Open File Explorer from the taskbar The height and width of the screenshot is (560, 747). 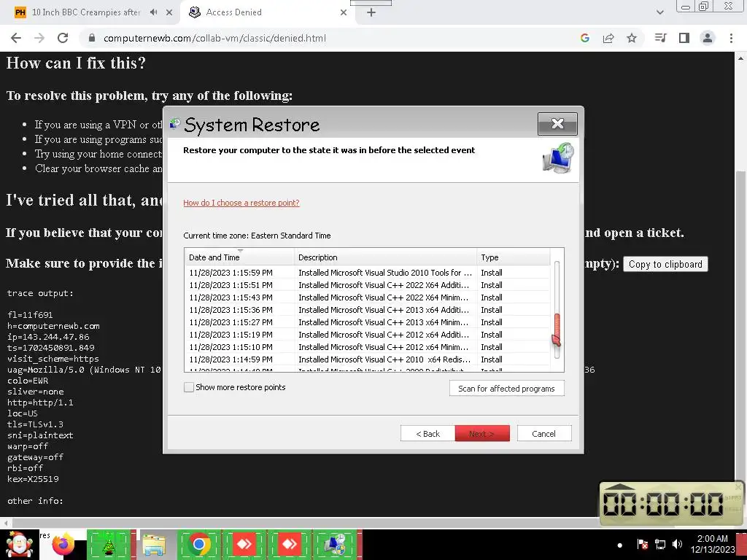[x=155, y=544]
